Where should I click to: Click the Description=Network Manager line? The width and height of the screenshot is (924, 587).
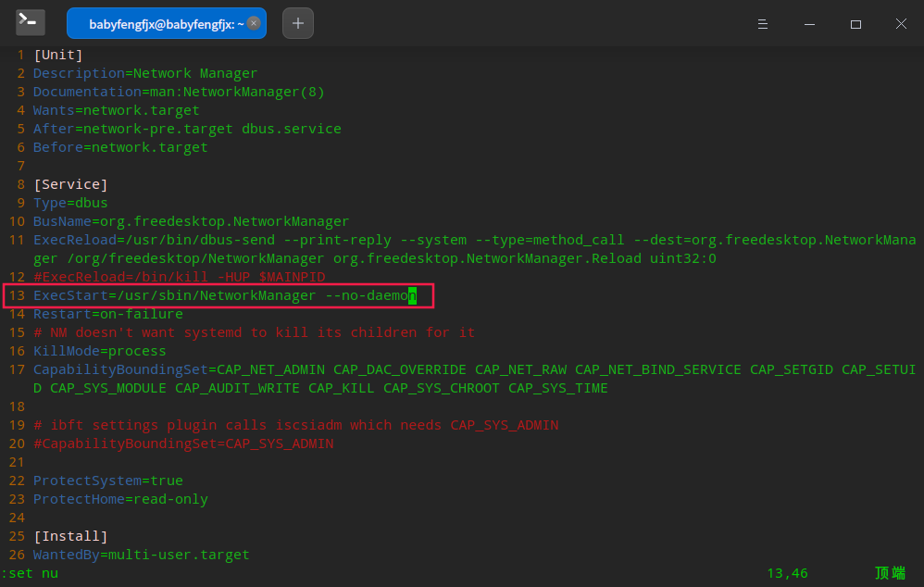[x=145, y=74]
